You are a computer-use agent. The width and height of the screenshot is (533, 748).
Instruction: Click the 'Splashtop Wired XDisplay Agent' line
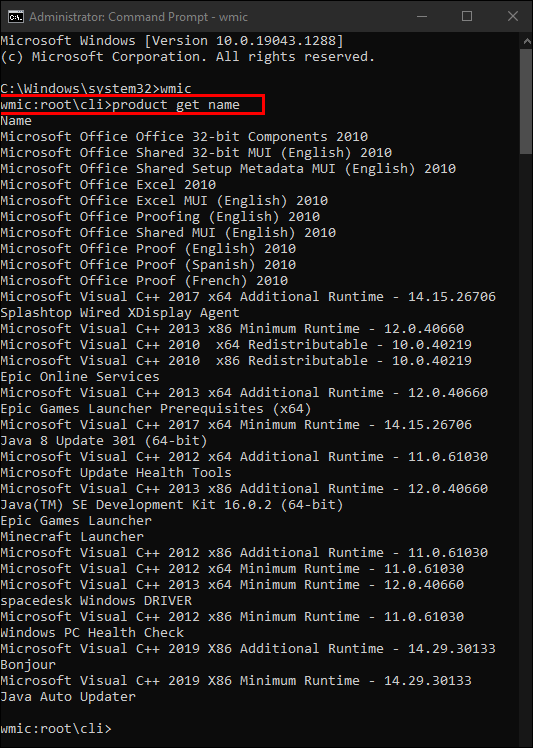[x=120, y=312]
